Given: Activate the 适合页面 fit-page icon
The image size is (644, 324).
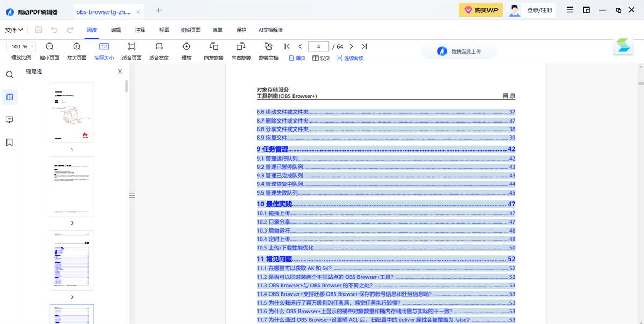Looking at the screenshot, I should [x=131, y=47].
